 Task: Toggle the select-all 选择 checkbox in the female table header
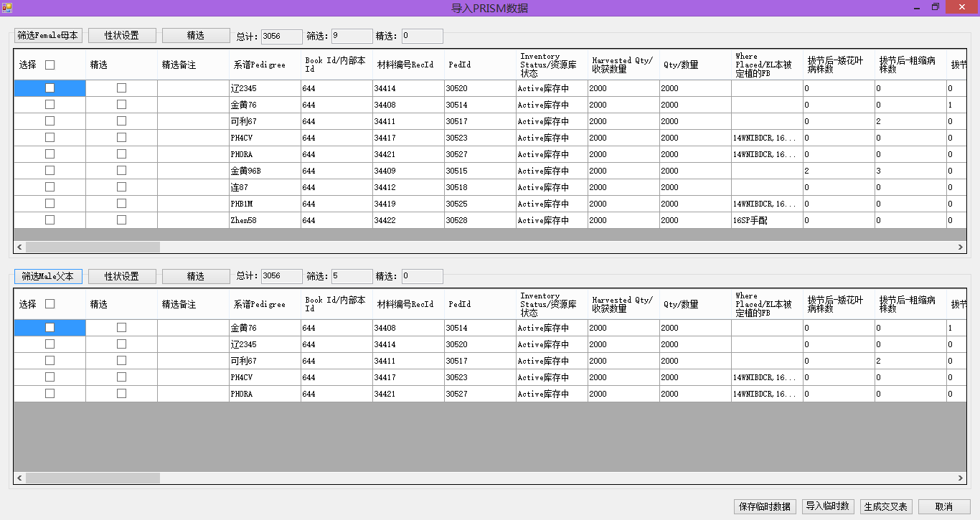(50, 65)
